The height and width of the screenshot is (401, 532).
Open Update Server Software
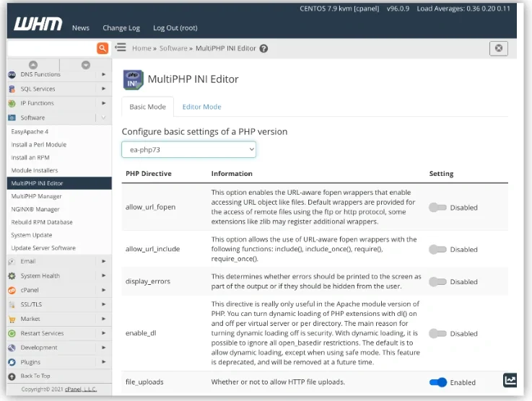[x=43, y=248]
